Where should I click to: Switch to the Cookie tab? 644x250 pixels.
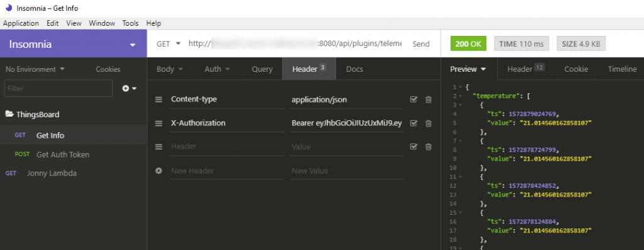tap(576, 69)
